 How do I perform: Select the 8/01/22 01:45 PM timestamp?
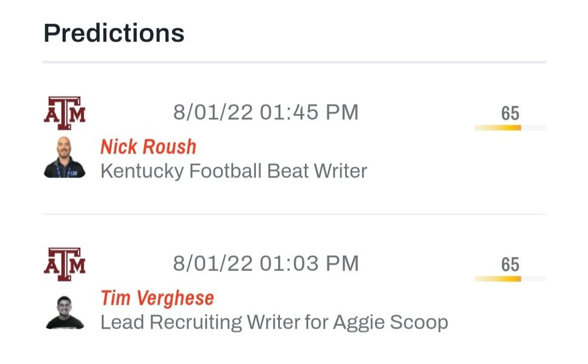(x=265, y=112)
